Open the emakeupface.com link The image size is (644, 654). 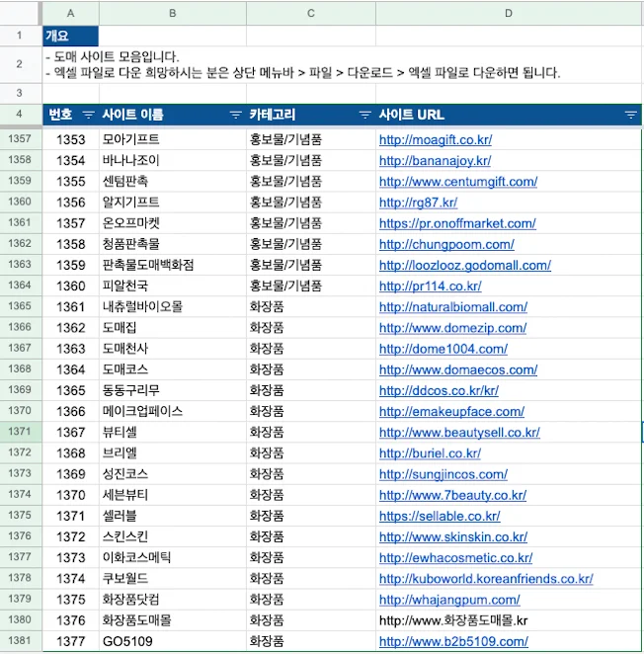451,412
